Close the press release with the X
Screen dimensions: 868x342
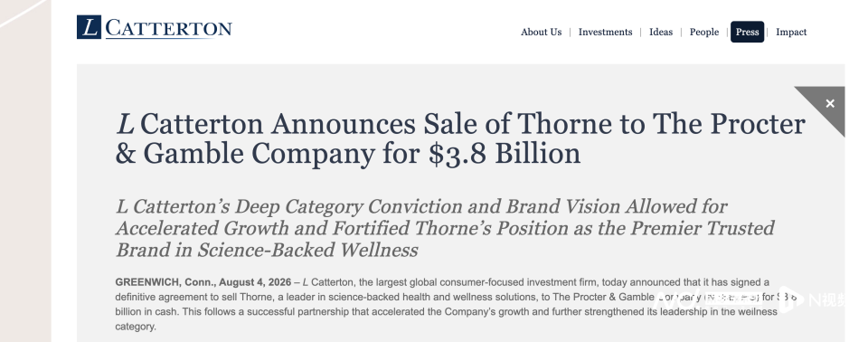(x=830, y=103)
